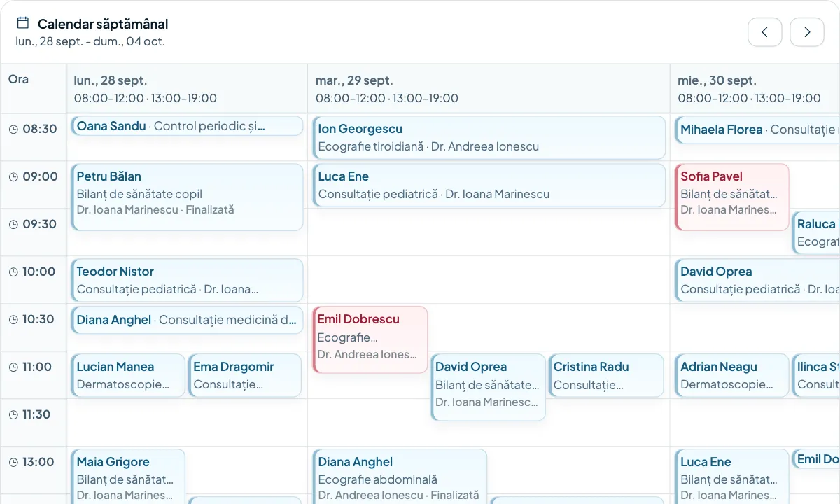
Task: Select David Oprea's Bilanț de sănătate appointment
Action: coord(489,387)
